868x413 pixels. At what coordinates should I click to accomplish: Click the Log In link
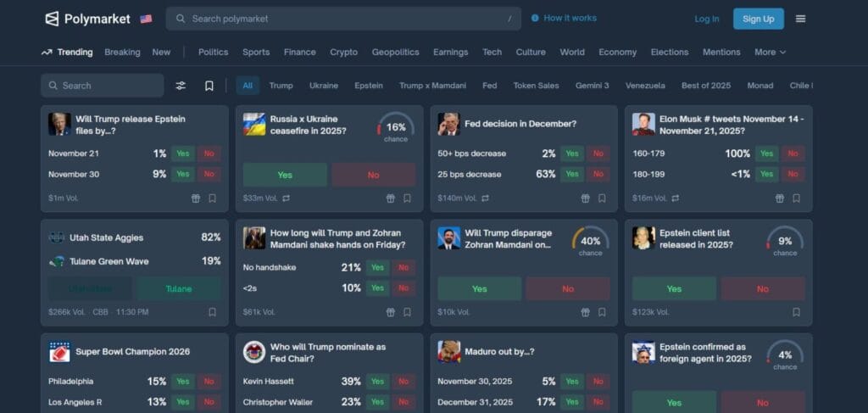click(x=706, y=19)
